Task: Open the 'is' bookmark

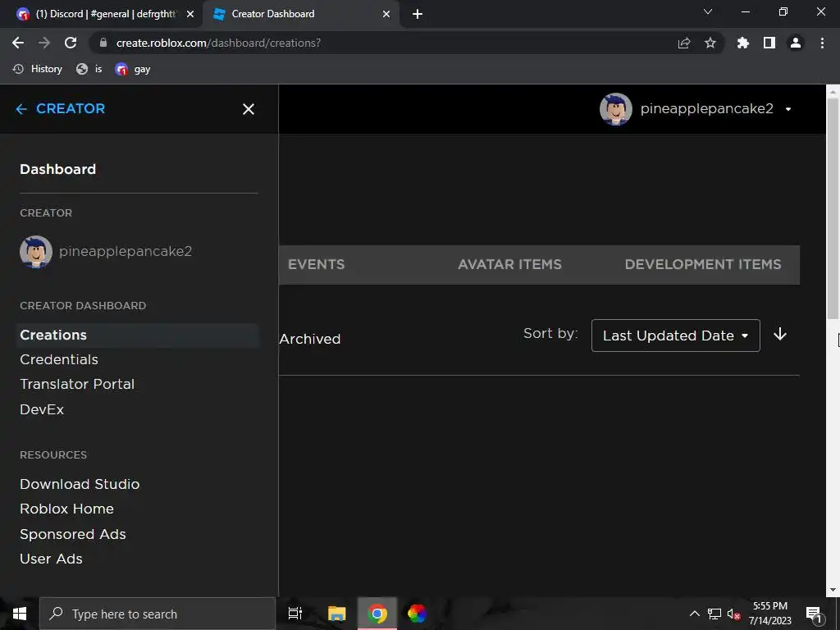Action: pos(89,69)
